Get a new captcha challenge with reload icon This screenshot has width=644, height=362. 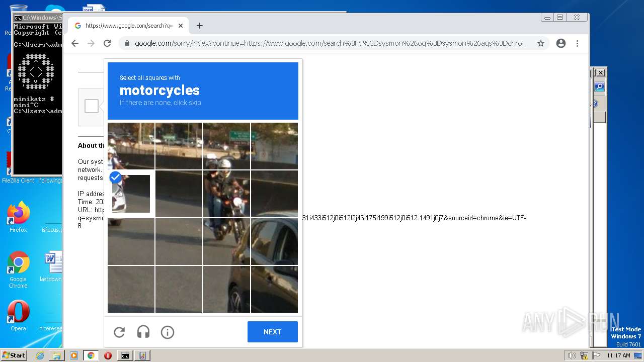(x=119, y=332)
